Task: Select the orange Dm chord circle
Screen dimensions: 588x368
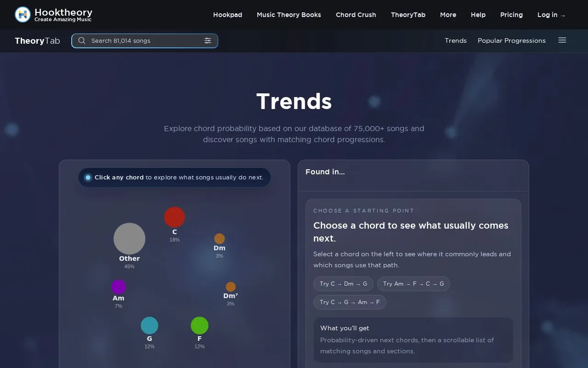Action: [x=220, y=239]
